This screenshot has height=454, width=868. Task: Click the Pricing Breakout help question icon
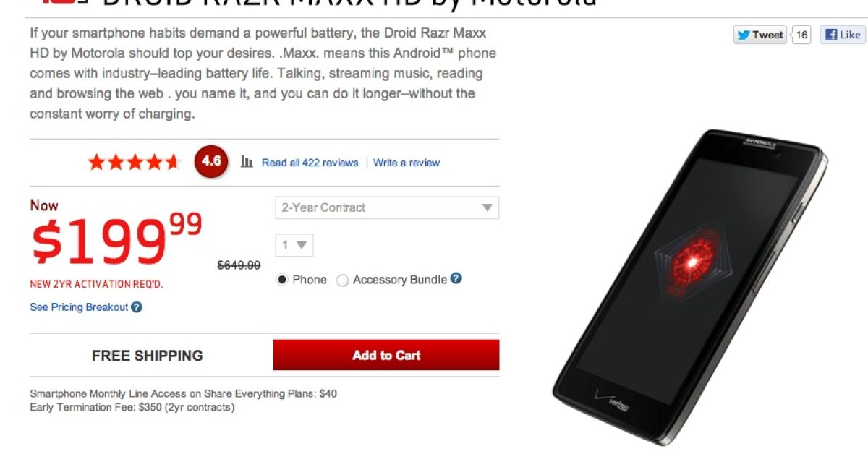click(x=137, y=307)
